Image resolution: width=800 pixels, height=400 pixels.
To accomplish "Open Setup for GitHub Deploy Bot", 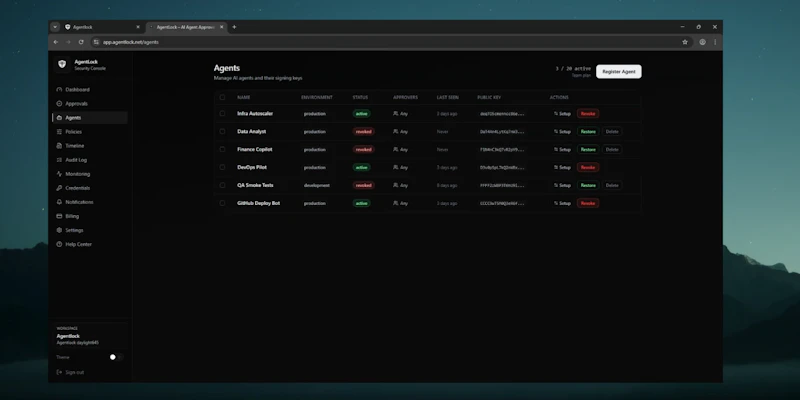I will pyautogui.click(x=562, y=203).
